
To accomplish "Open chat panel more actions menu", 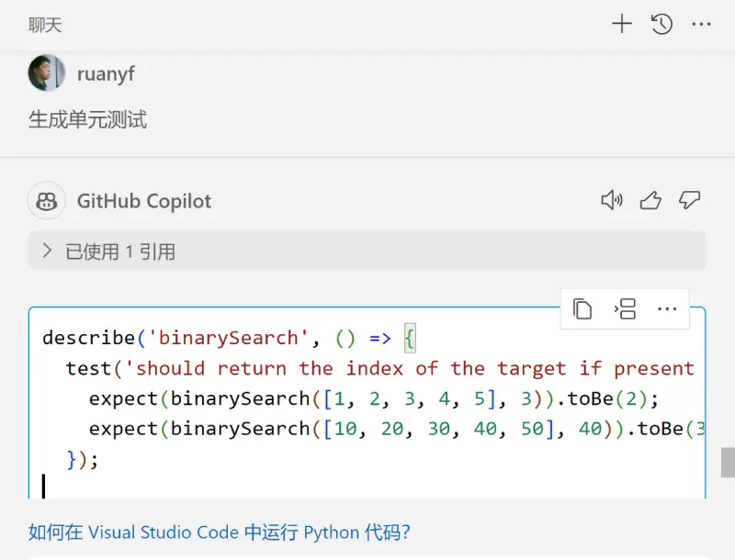I will point(701,24).
